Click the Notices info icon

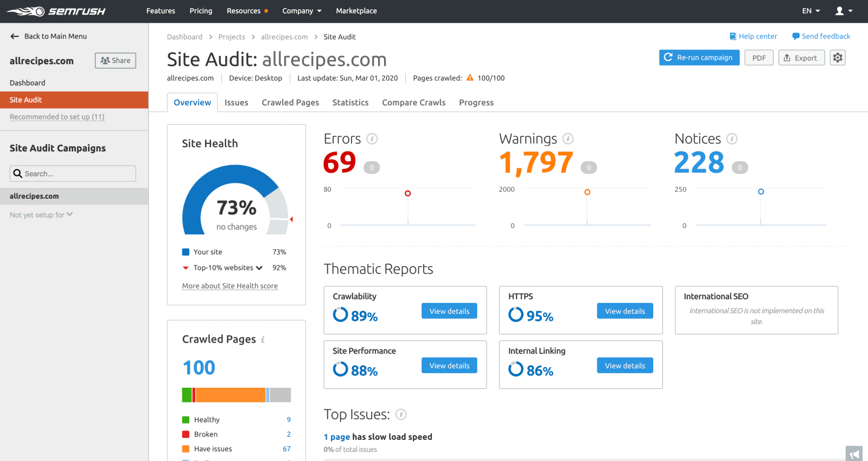(732, 139)
